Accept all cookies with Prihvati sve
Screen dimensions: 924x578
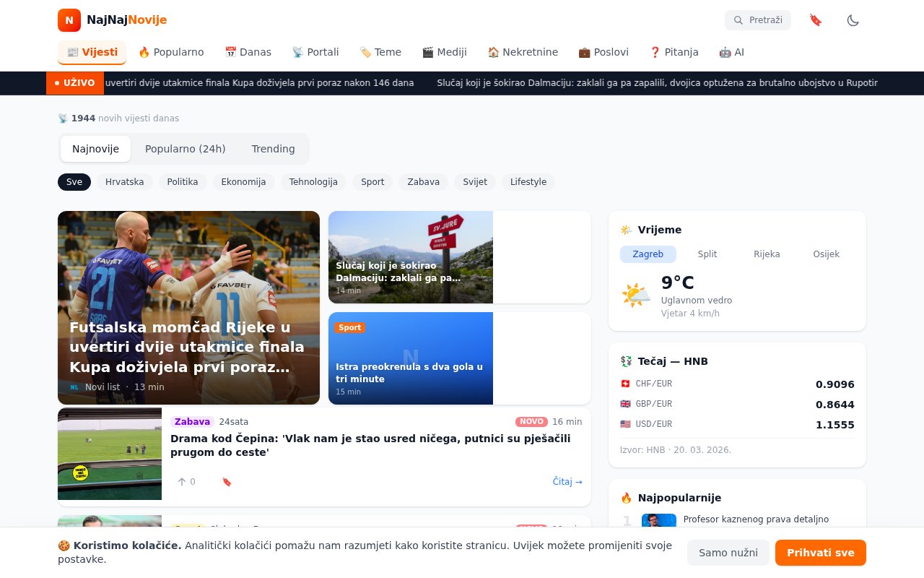point(820,553)
